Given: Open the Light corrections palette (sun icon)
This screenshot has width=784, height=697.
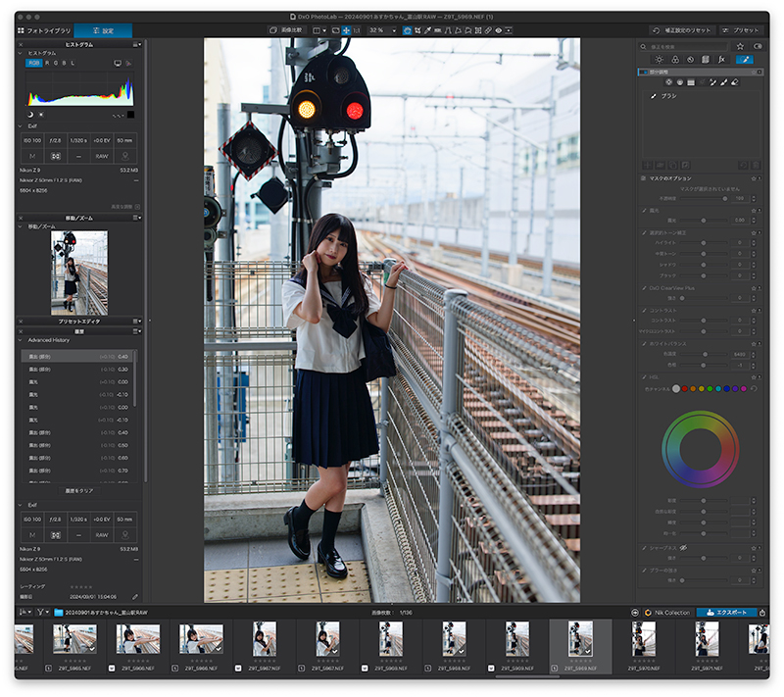Looking at the screenshot, I should tap(660, 60).
